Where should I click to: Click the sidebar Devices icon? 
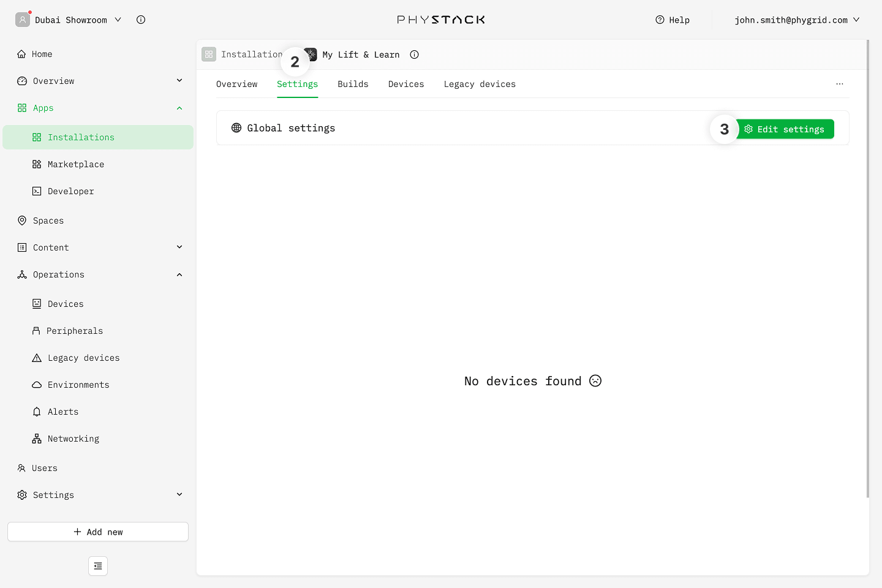tap(37, 304)
